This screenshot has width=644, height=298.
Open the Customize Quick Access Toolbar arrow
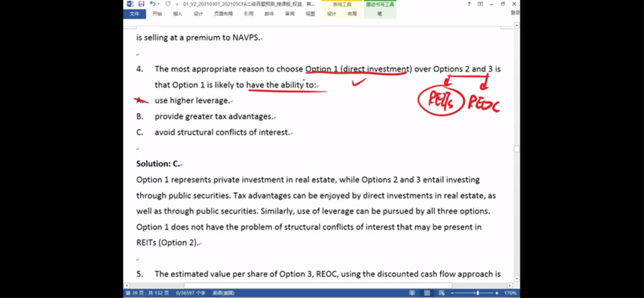click(x=178, y=4)
